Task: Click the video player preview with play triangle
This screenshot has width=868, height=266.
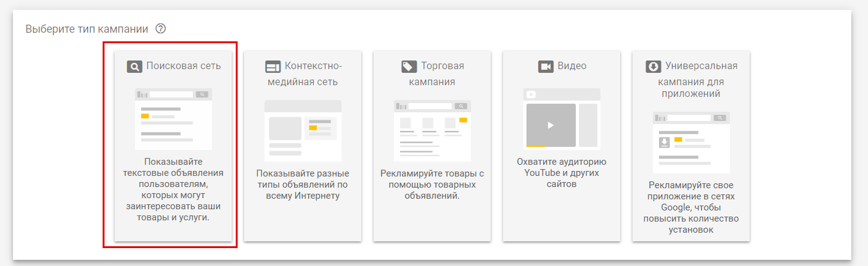Action: click(x=562, y=119)
